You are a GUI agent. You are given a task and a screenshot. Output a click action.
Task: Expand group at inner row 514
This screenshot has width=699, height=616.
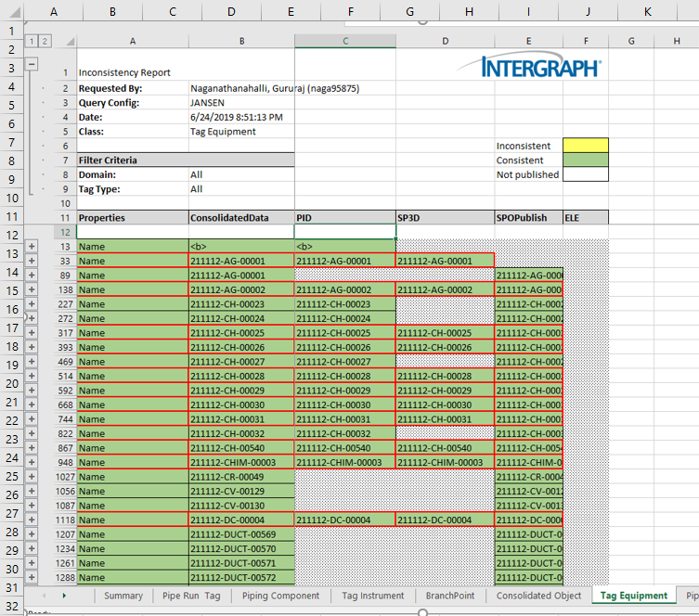[x=32, y=376]
